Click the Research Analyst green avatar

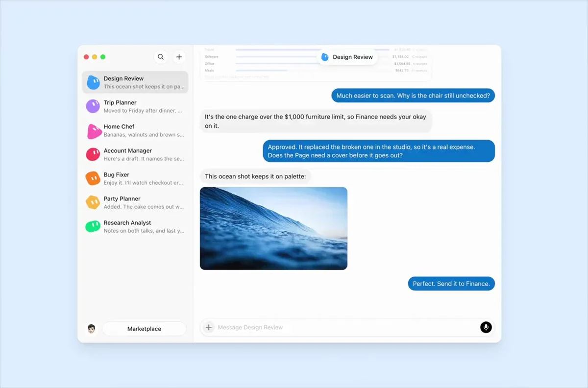93,226
